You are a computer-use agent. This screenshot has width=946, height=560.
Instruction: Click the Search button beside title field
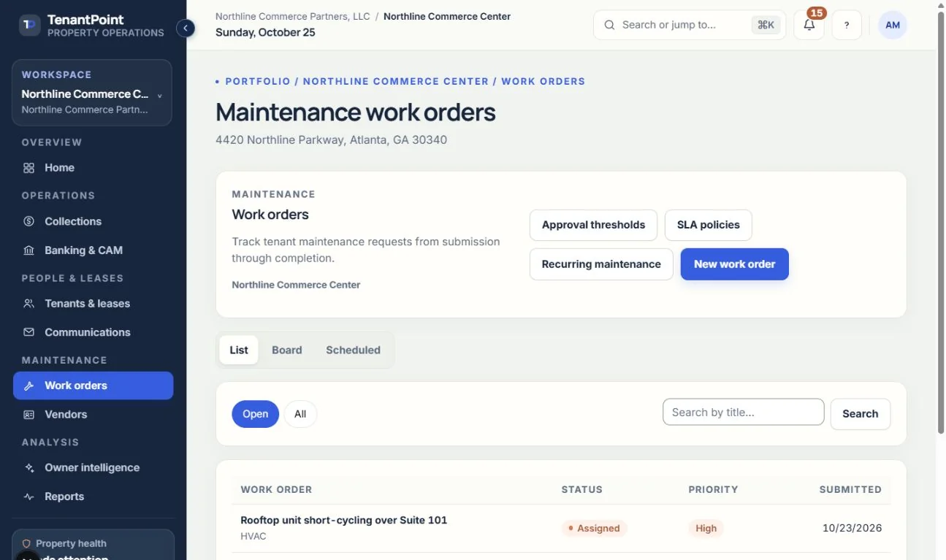[861, 414]
